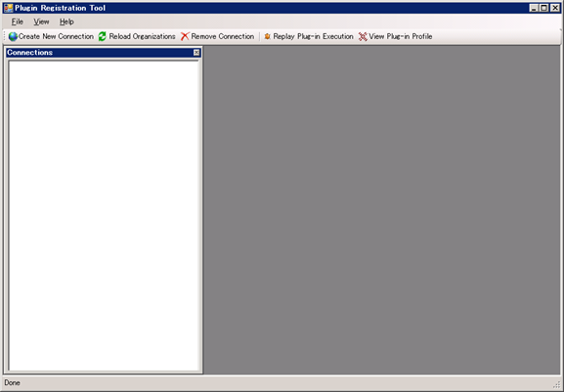Image resolution: width=564 pixels, height=392 pixels.
Task: Click the toolbar drag grip handle
Action: pyautogui.click(x=5, y=36)
